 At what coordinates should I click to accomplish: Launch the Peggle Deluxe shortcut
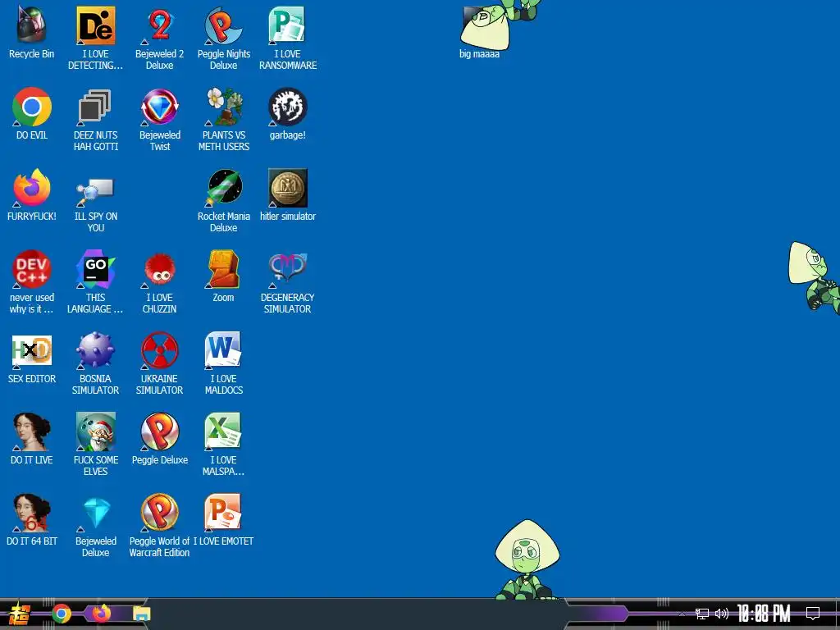click(x=160, y=440)
